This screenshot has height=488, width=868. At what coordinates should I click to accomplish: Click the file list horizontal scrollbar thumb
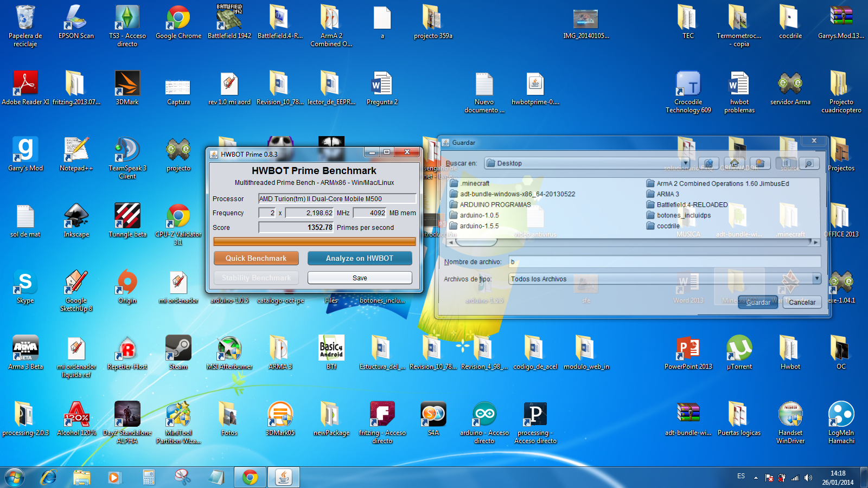click(476, 242)
